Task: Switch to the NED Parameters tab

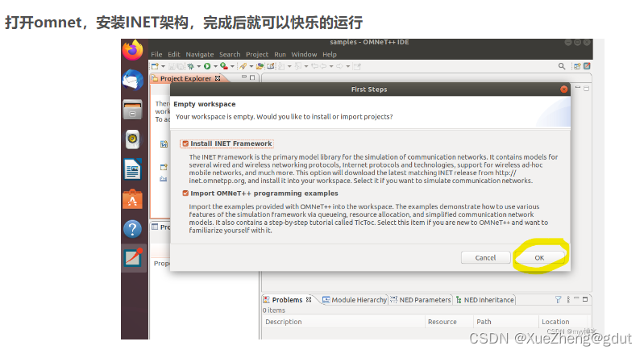Action: click(420, 300)
